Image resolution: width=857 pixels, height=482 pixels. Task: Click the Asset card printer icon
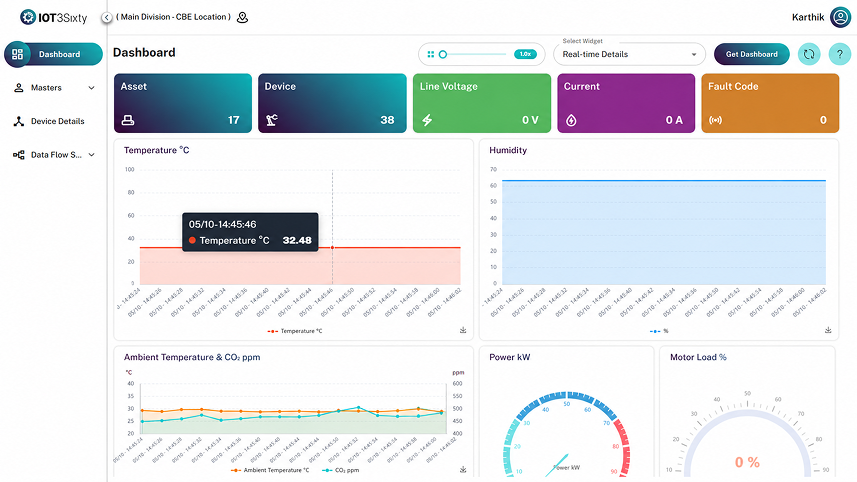click(x=128, y=120)
